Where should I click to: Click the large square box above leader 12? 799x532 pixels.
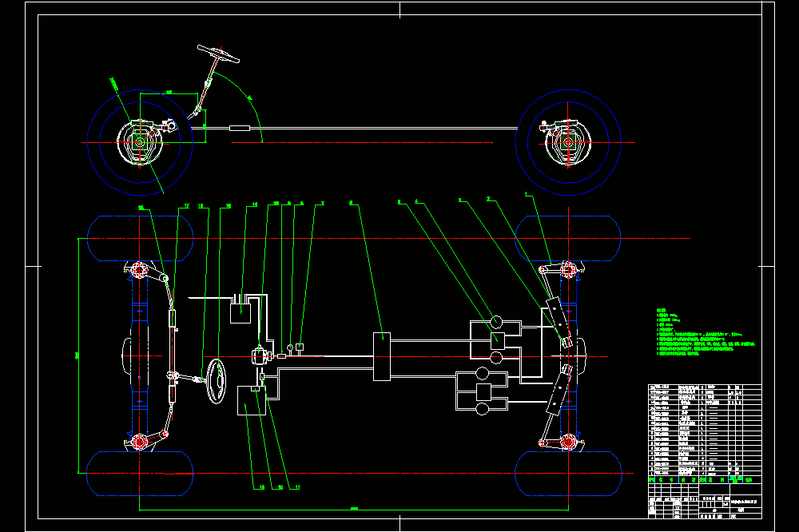click(251, 400)
